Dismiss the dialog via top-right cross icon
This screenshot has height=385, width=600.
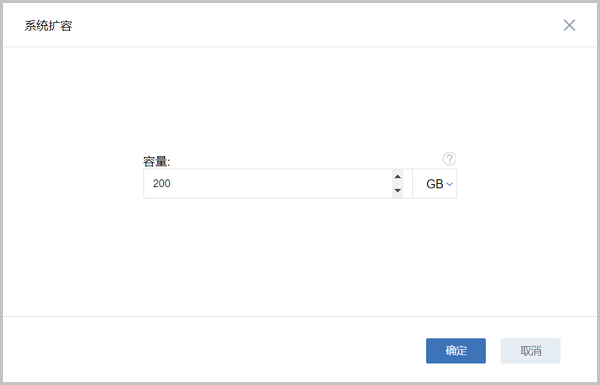[x=569, y=25]
